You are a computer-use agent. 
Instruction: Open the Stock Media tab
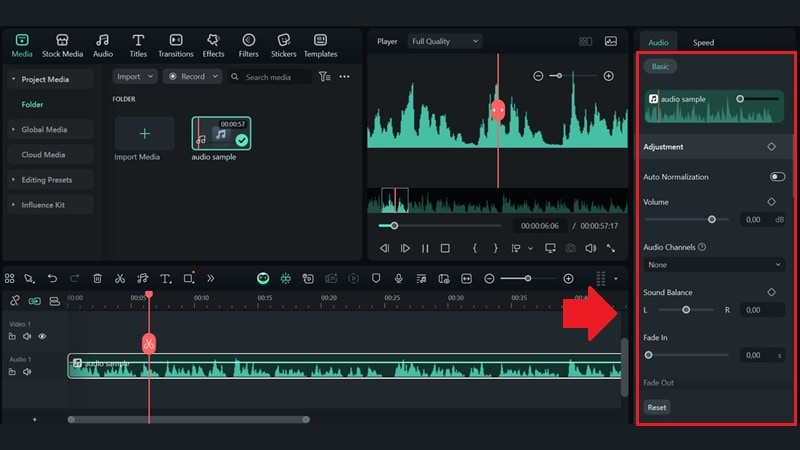click(62, 45)
